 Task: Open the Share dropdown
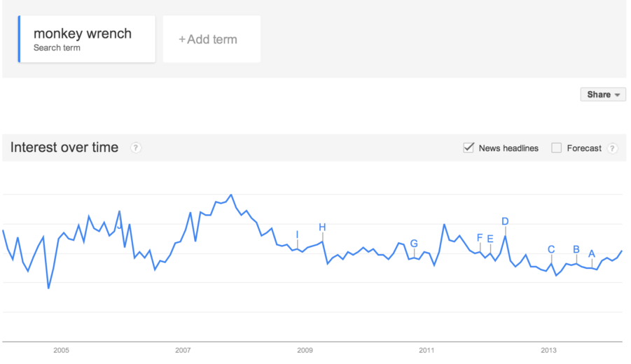(603, 94)
